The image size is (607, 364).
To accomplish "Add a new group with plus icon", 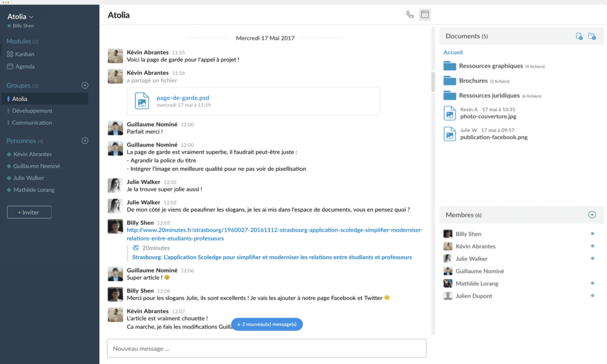I will click(85, 85).
